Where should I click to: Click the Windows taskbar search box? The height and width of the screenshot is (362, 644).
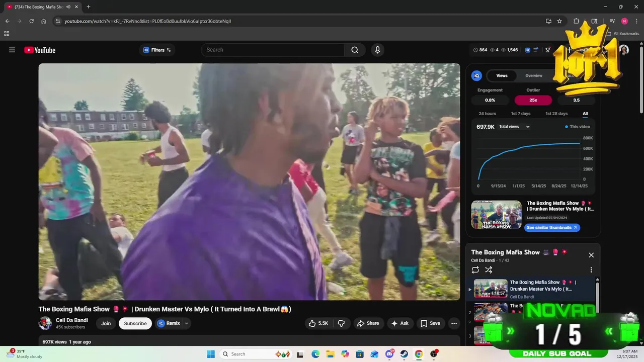256,354
